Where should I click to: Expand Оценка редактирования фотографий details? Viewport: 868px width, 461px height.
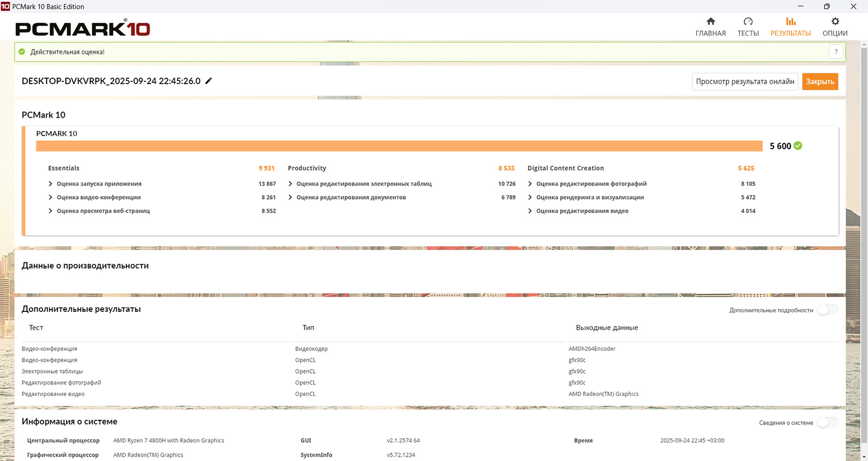click(530, 184)
